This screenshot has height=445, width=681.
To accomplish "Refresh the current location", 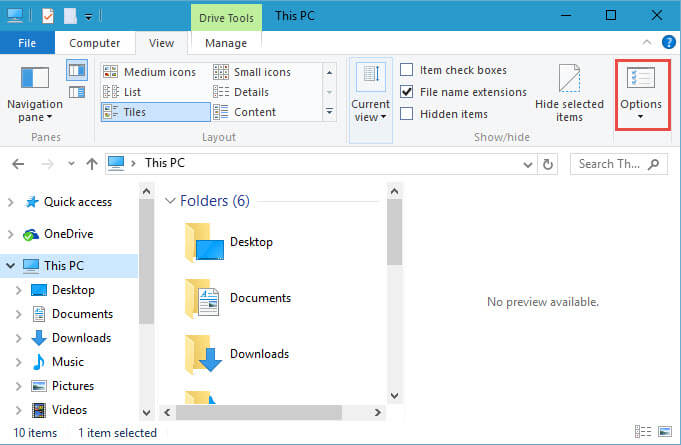I will point(548,165).
